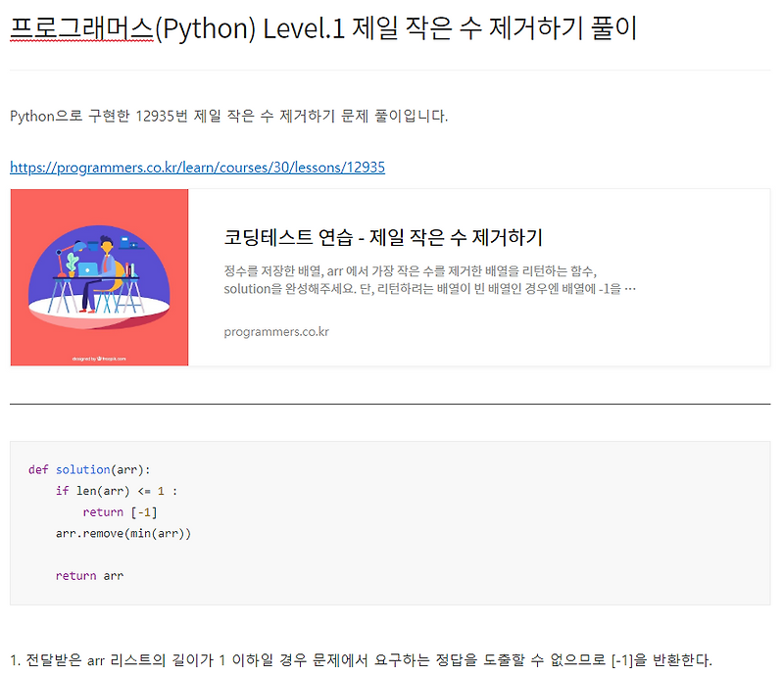Open the programmers.co.kr lesson 12935 URL link

coord(196,168)
